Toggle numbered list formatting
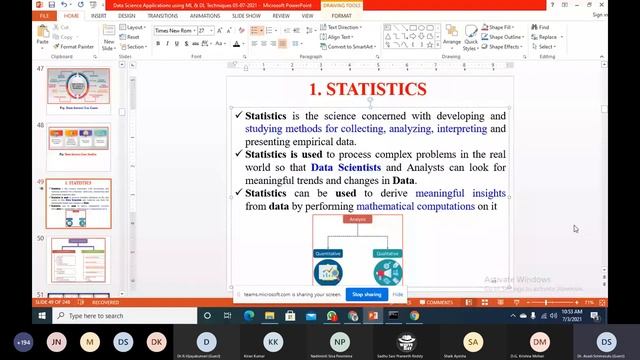The width and height of the screenshot is (640, 360). click(x=269, y=31)
